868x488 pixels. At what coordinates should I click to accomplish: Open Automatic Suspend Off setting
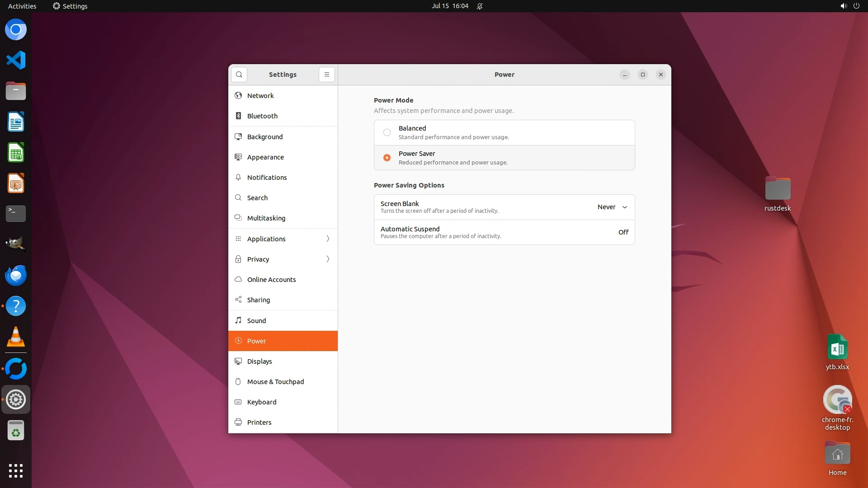click(x=623, y=232)
